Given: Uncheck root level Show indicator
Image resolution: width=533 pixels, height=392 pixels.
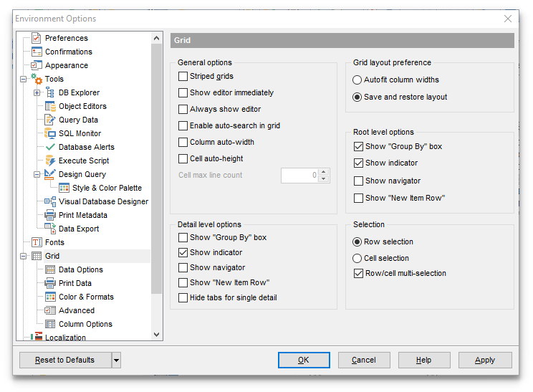Looking at the screenshot, I should pyautogui.click(x=358, y=163).
